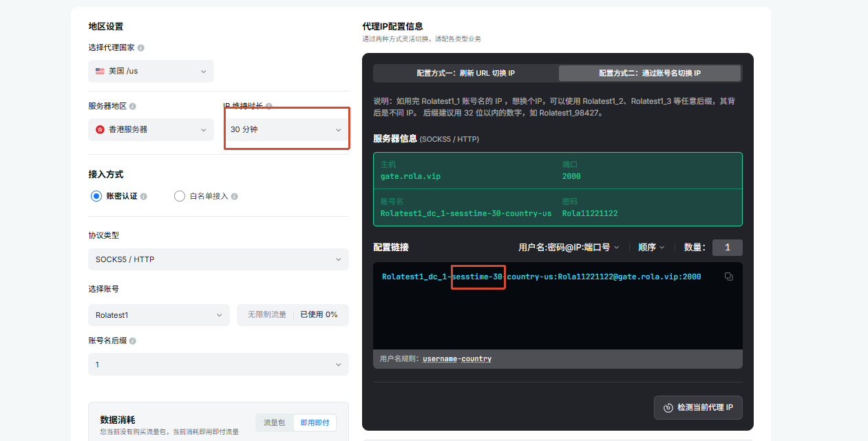Click info icon next to 白名单接入

[235, 196]
